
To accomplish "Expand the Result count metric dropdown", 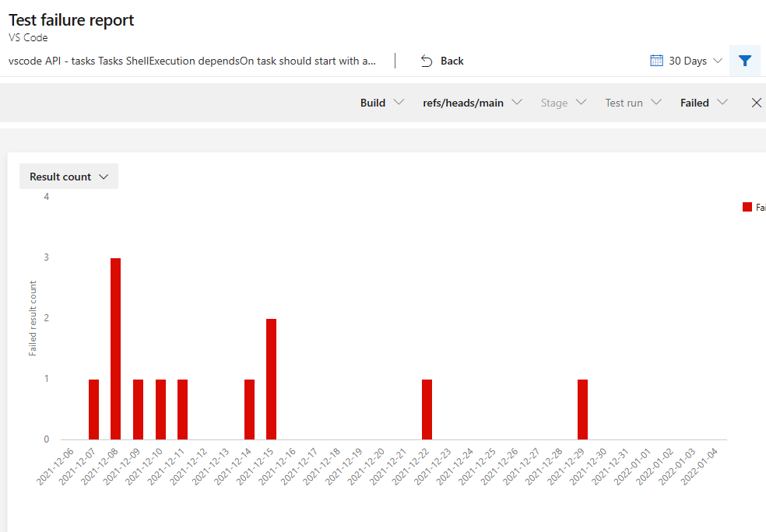I will (x=69, y=177).
